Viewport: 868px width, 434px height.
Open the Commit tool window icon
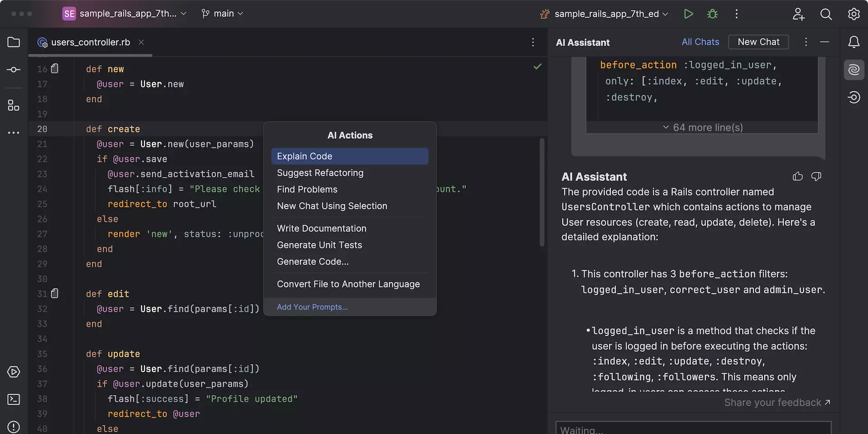pyautogui.click(x=14, y=70)
